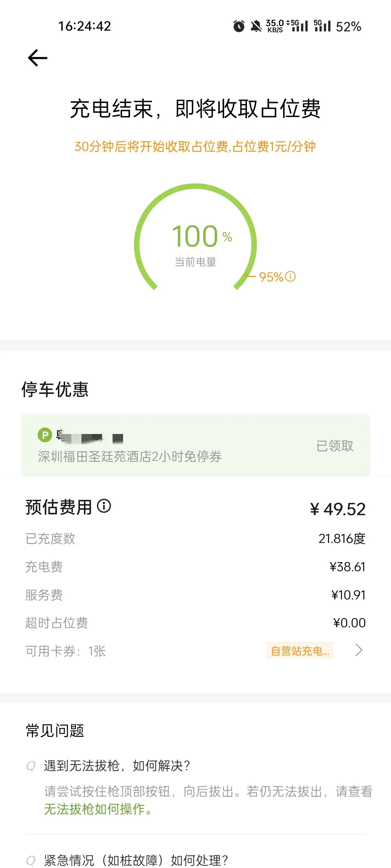Expand the 自营站充电 coupon tag
The width and height of the screenshot is (391, 868).
300,651
